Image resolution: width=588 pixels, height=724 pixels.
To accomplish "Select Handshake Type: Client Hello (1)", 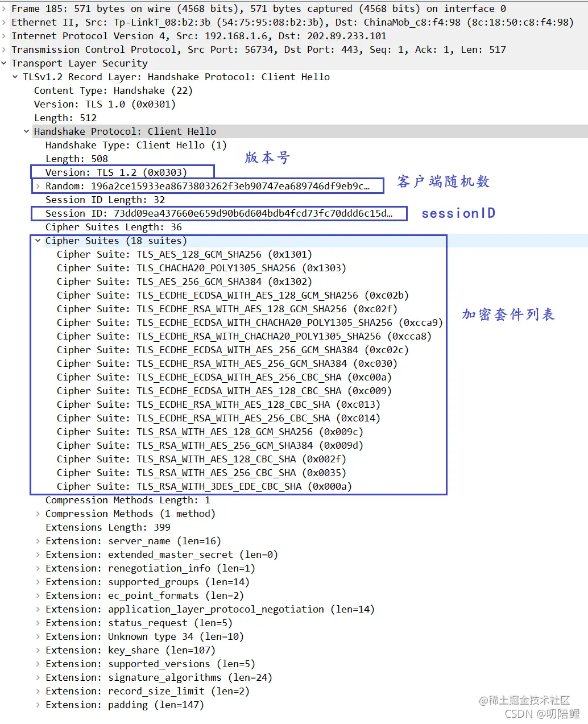I will (136, 145).
